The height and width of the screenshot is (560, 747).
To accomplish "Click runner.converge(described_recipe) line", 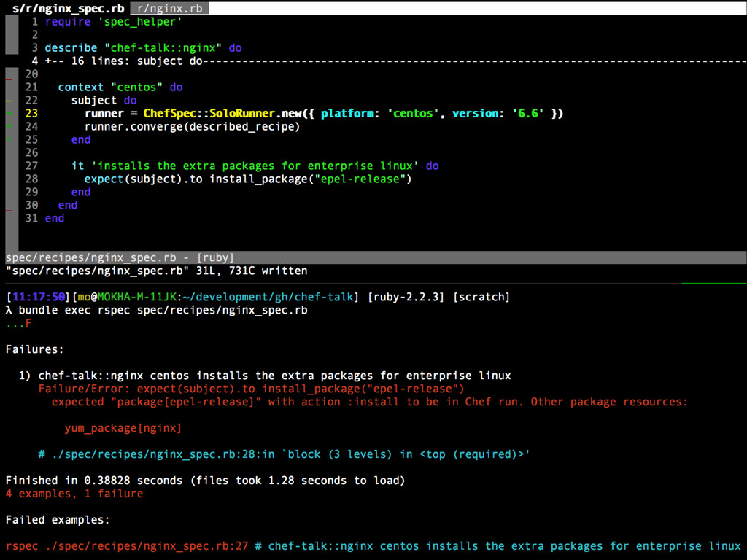I will pos(192,126).
